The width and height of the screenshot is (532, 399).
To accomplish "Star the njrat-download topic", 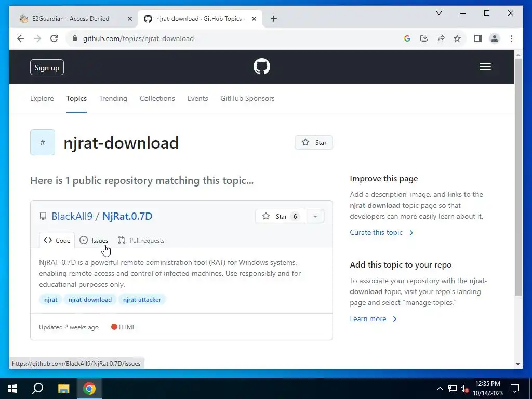I will click(313, 142).
